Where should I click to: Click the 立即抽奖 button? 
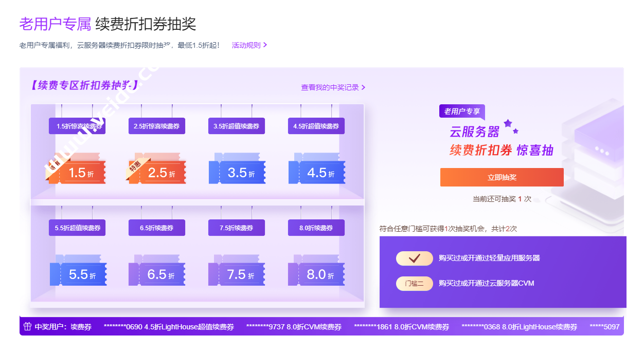tap(502, 177)
